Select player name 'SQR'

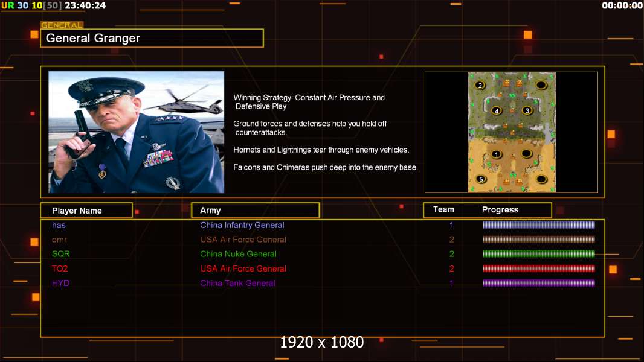[x=61, y=254]
